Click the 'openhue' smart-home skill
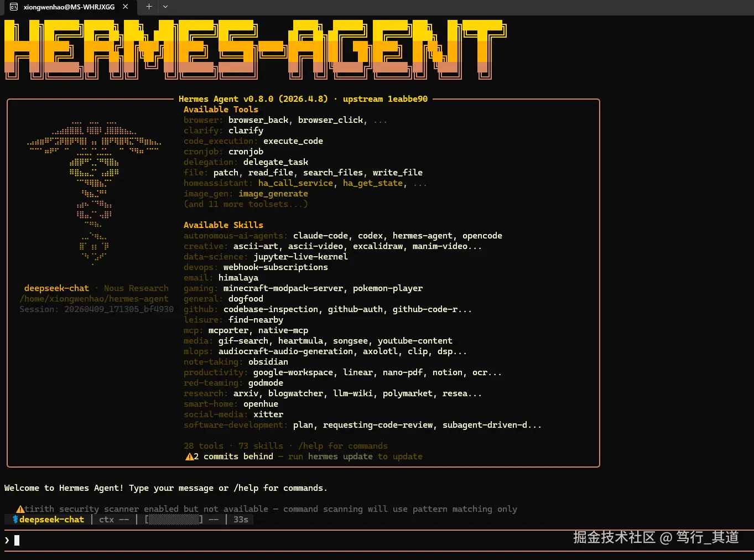 [x=261, y=404]
